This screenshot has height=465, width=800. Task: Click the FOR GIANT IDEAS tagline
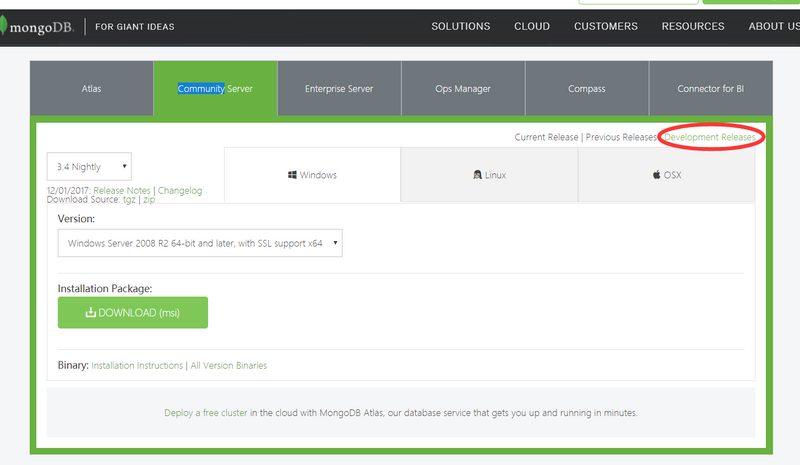tap(135, 27)
